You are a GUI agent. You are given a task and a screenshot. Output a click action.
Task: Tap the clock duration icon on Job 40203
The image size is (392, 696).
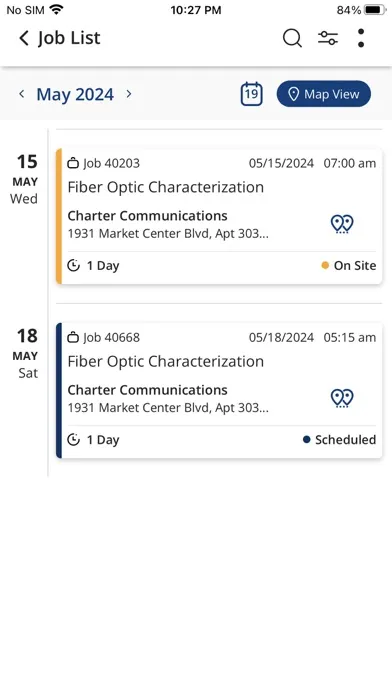pos(73,265)
